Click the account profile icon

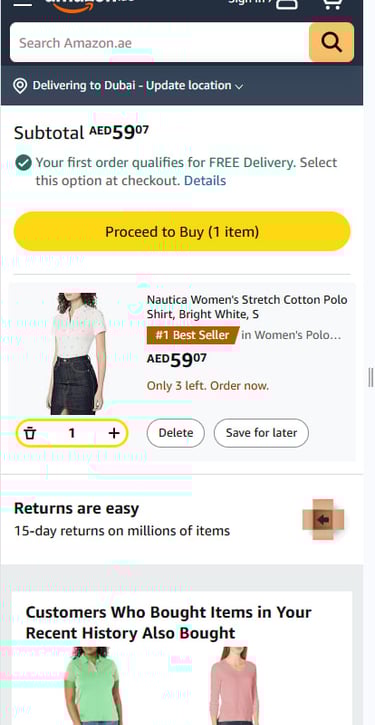pos(287,4)
